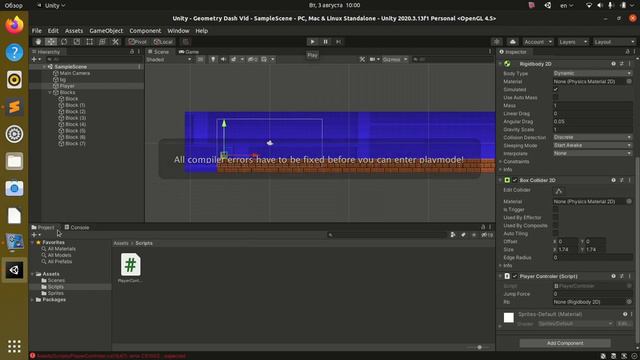This screenshot has height=360, width=640.
Task: Select the Hand tool in toolbar
Action: [38, 42]
